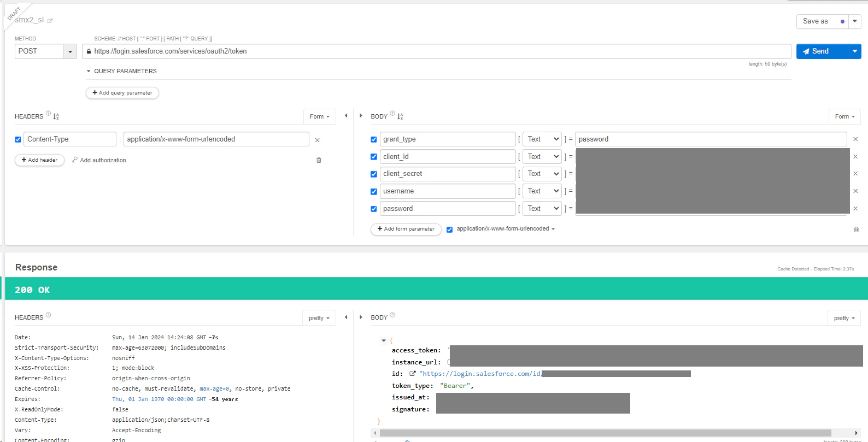
Task: Open help icon beside response BODY label
Action: click(392, 315)
